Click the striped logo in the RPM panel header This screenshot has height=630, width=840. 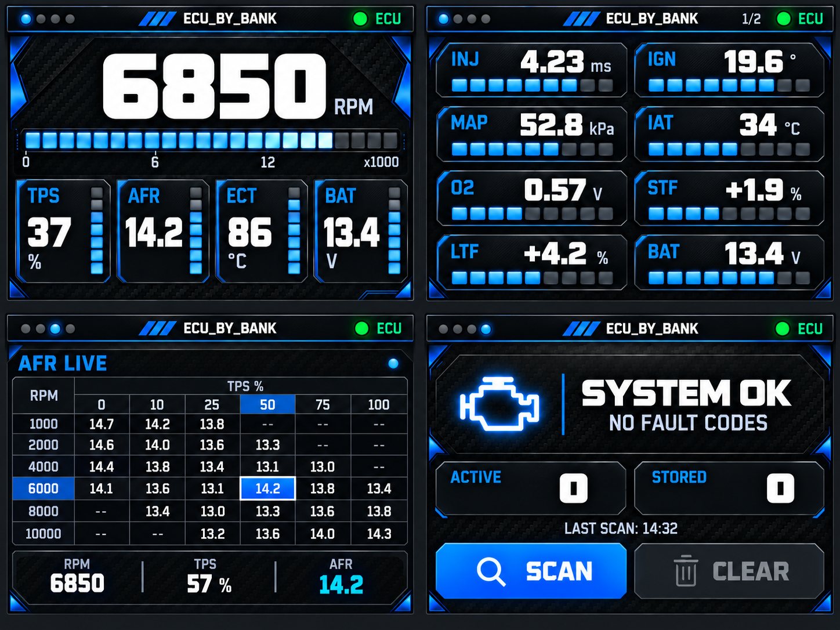157,19
